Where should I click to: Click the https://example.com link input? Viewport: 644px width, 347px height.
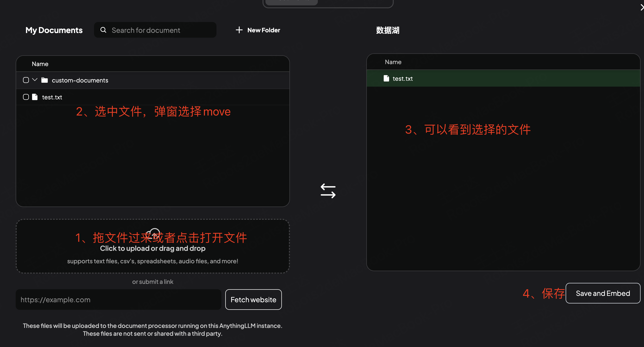118,300
